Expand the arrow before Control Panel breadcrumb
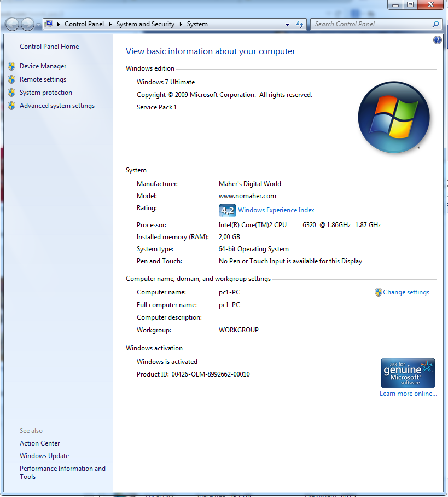This screenshot has height=497, width=448. pos(59,24)
